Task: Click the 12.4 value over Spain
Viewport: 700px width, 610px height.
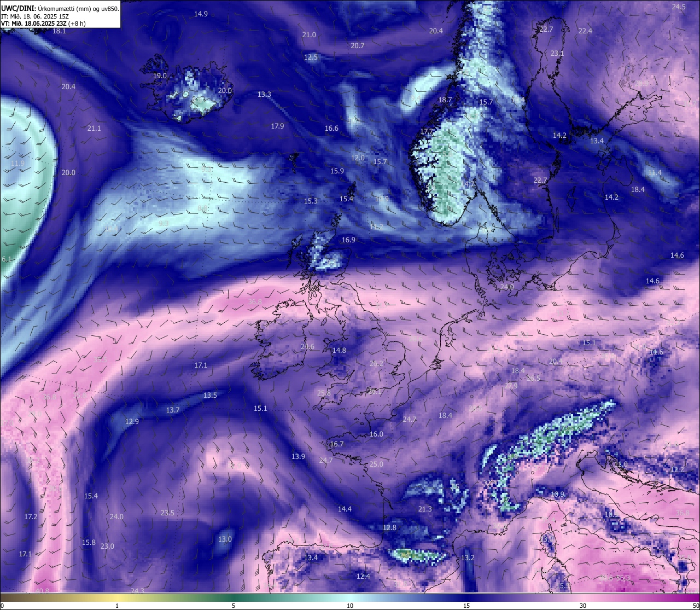Action: (363, 577)
